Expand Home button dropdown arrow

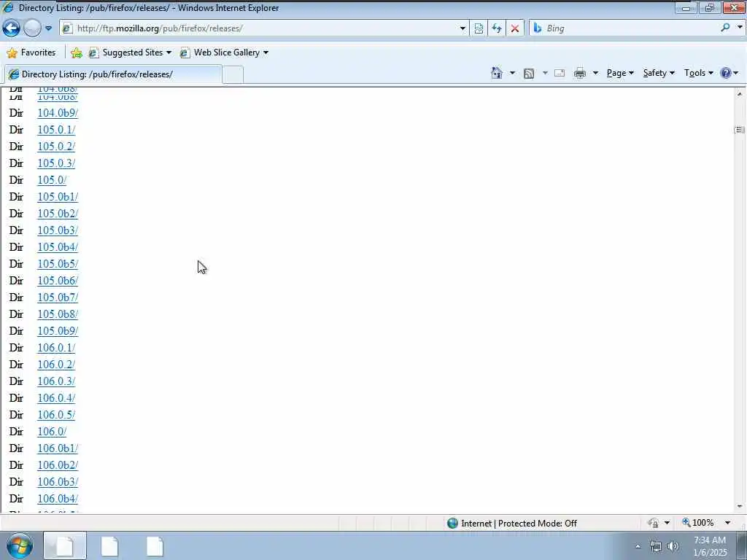coord(512,73)
